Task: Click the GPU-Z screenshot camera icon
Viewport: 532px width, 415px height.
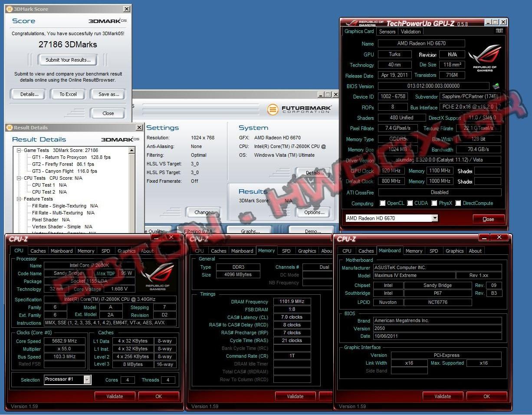Action: (x=499, y=31)
